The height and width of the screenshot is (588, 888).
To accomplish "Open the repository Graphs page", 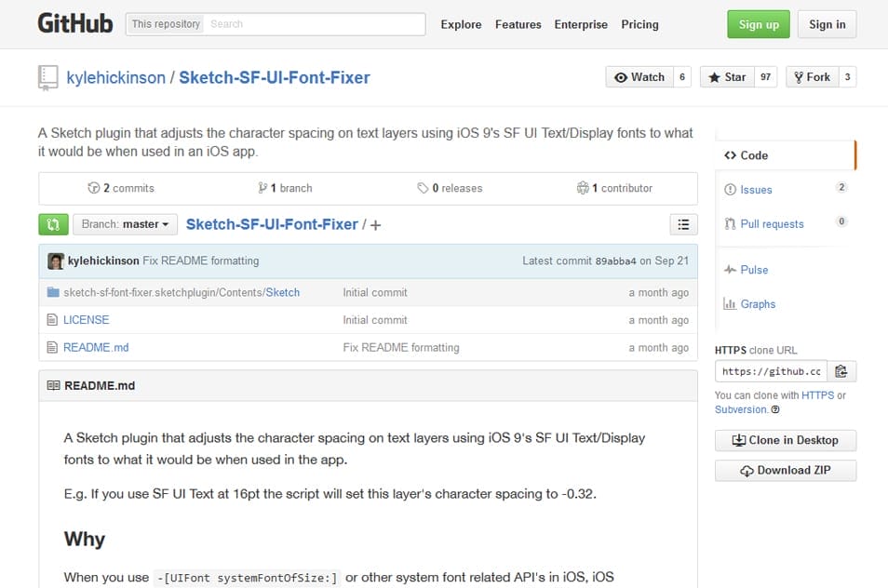I will (x=755, y=303).
